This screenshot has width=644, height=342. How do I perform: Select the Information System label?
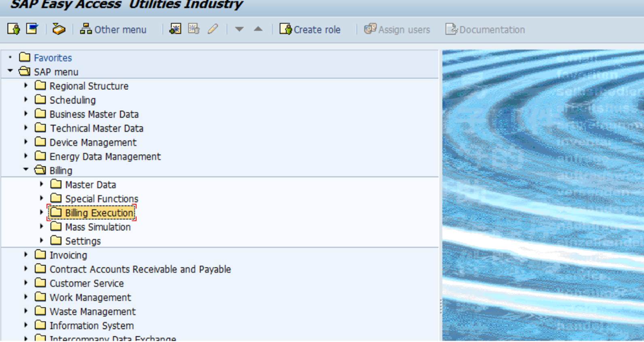point(91,326)
